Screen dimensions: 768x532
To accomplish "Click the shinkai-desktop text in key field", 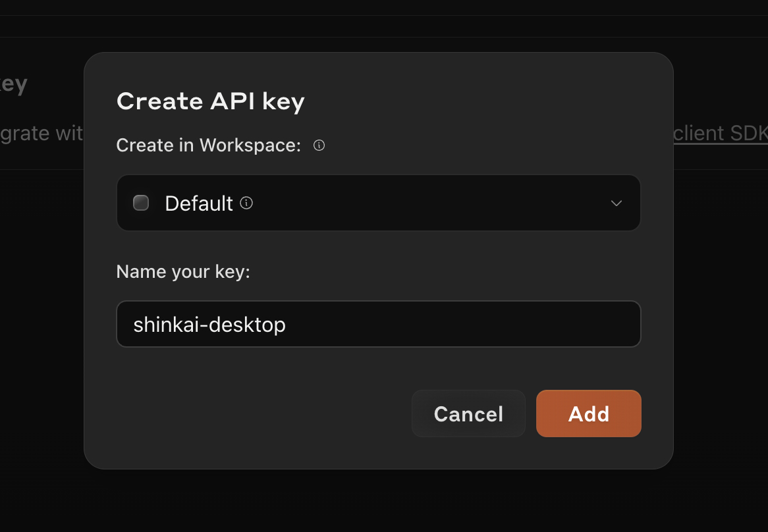I will 209,325.
